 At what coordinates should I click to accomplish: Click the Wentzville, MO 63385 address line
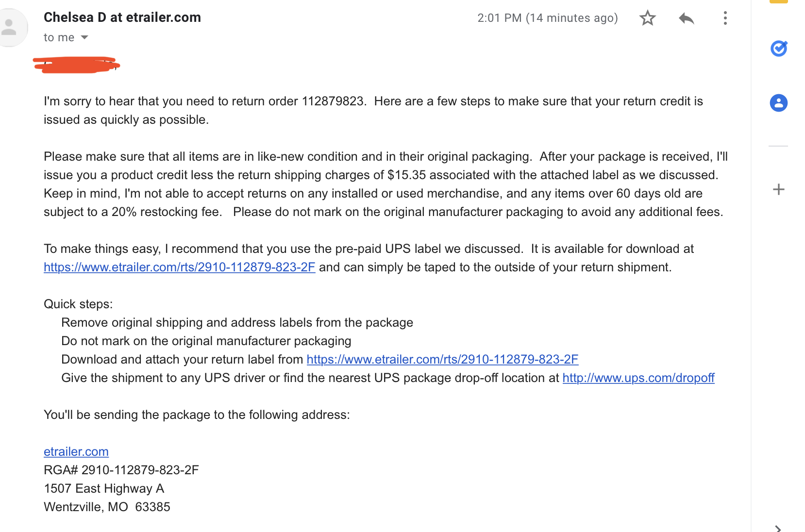[x=107, y=507]
